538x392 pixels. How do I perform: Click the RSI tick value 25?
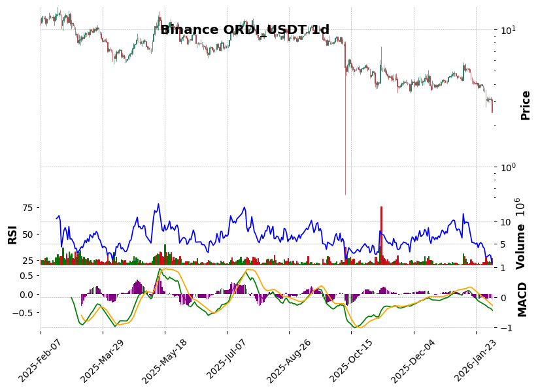[x=28, y=261]
